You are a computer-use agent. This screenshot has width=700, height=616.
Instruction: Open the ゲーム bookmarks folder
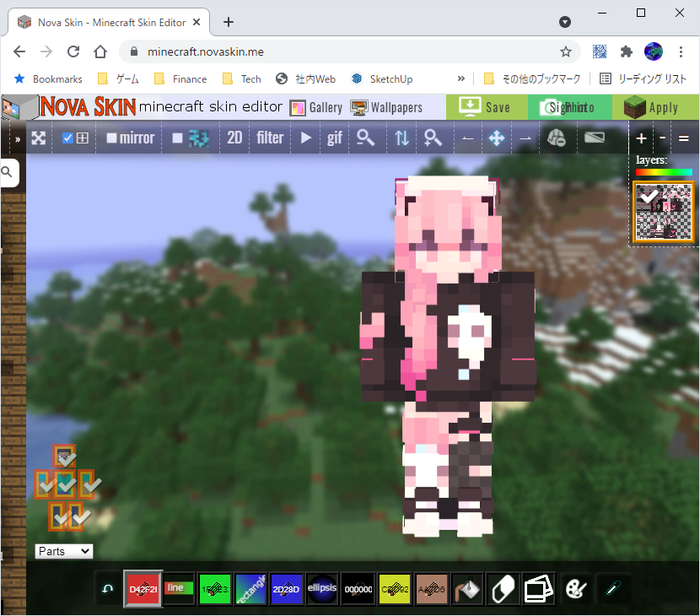pyautogui.click(x=118, y=79)
